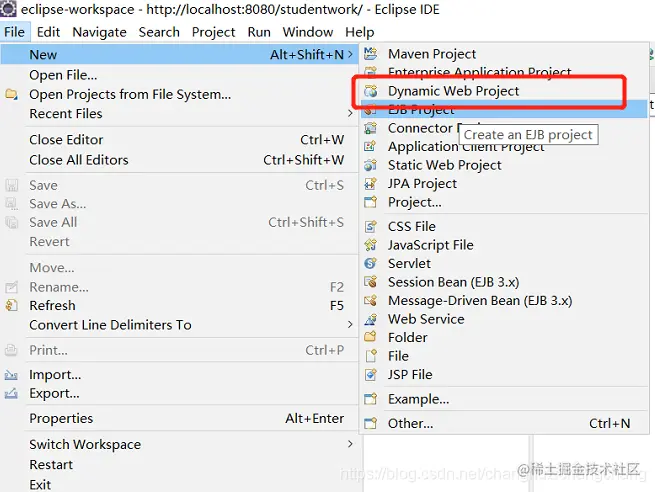This screenshot has height=492, width=655.
Task: Select Servlet from New submenu
Action: 505,263
